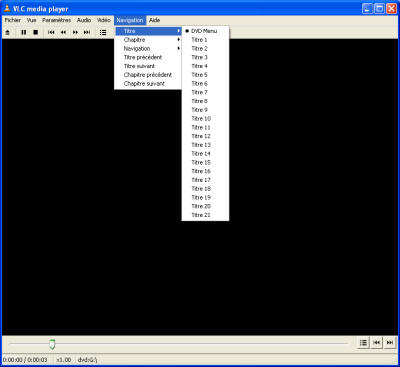Screen dimensions: 400x367
Task: Choose Chapitre précédent
Action: point(148,75)
